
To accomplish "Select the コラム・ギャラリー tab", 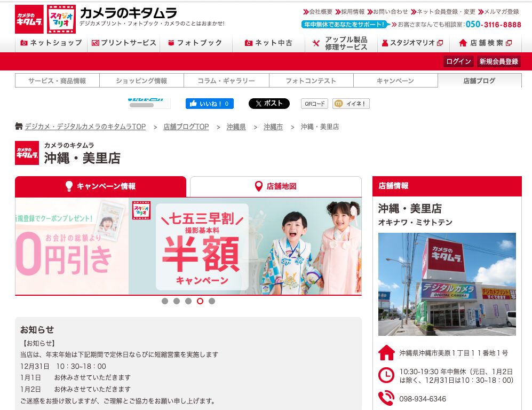I will (226, 81).
